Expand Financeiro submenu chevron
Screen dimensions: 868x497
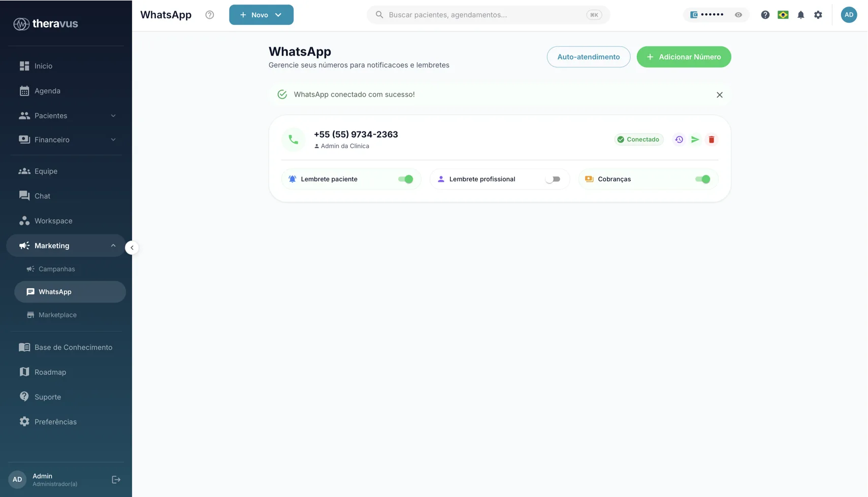tap(113, 140)
